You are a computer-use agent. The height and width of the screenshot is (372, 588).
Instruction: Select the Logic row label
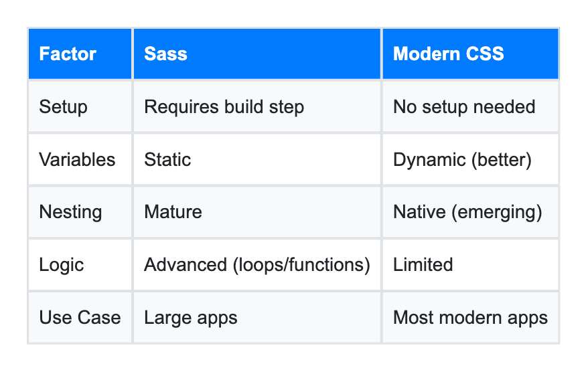80,265
